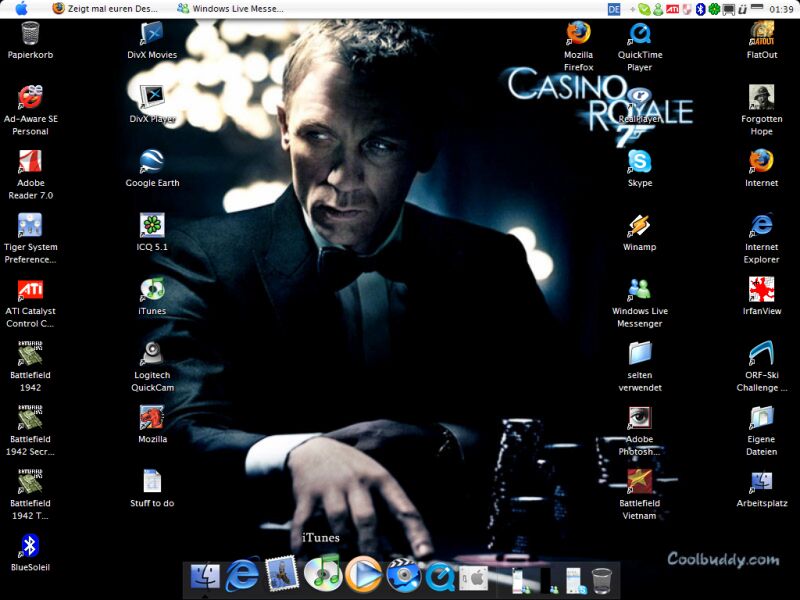Open the Eigene Dateien folder
Viewport: 800px width, 600px height.
coord(762,417)
